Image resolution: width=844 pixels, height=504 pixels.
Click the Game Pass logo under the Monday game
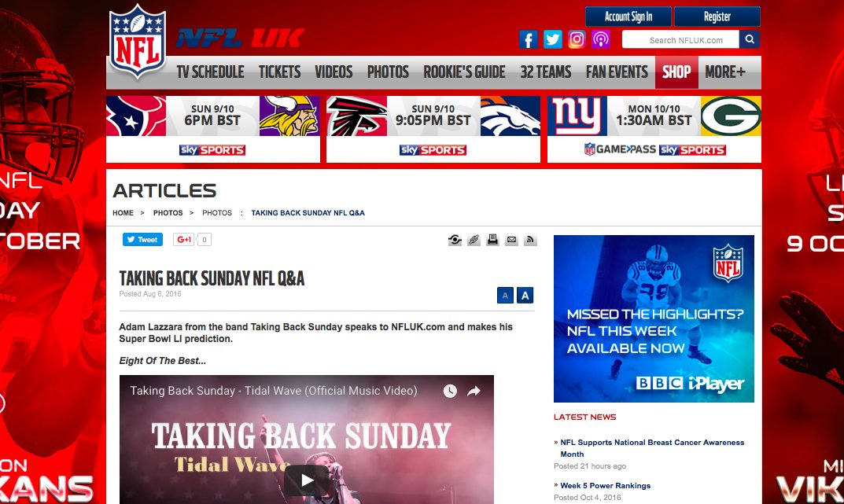620,149
